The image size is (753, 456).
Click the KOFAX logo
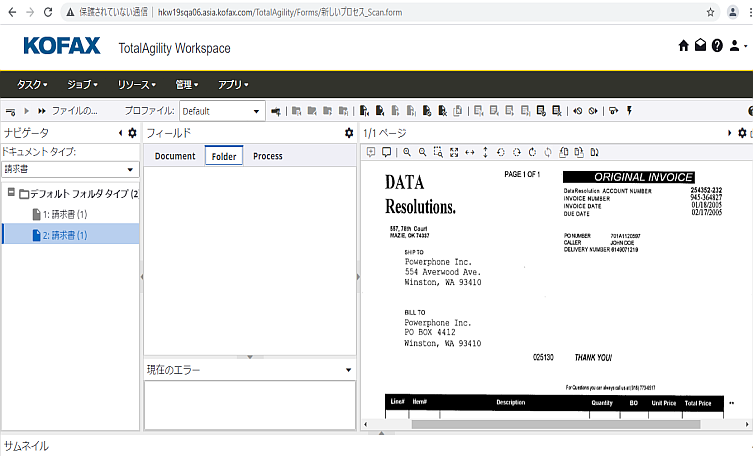coord(62,46)
